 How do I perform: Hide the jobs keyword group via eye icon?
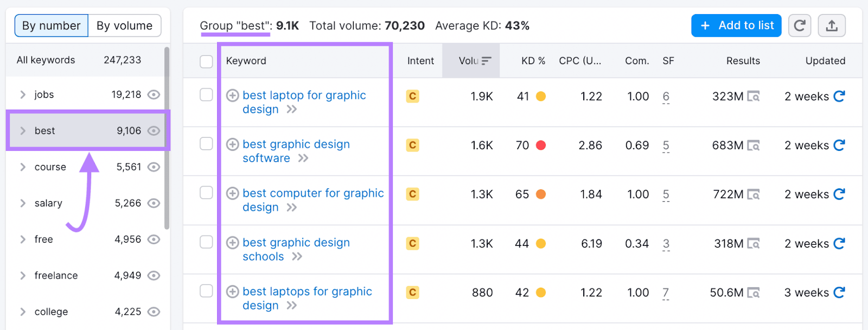154,94
